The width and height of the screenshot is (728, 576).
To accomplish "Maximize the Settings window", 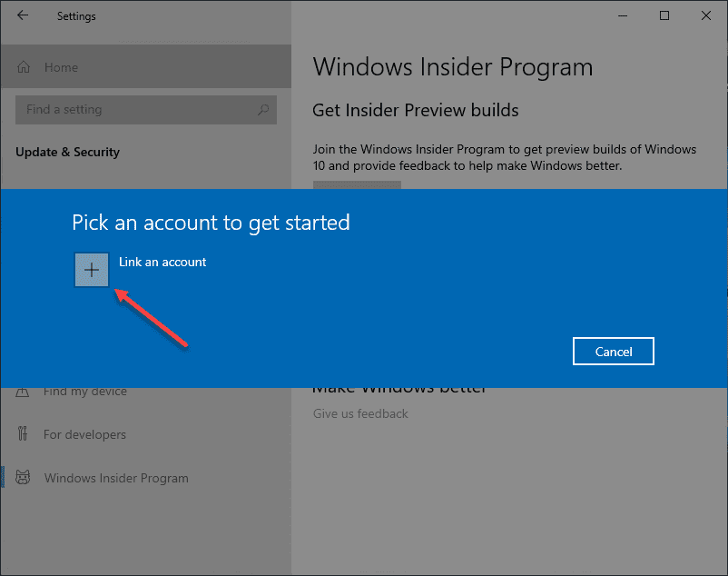I will pyautogui.click(x=664, y=15).
